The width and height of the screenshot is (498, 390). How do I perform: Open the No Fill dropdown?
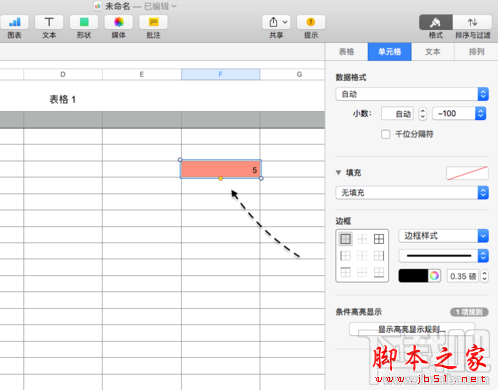[412, 193]
